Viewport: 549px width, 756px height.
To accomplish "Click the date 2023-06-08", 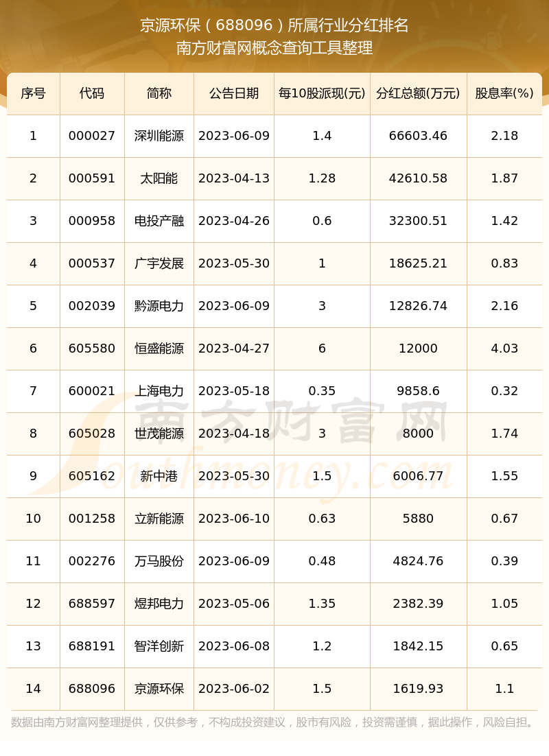I will 234,646.
